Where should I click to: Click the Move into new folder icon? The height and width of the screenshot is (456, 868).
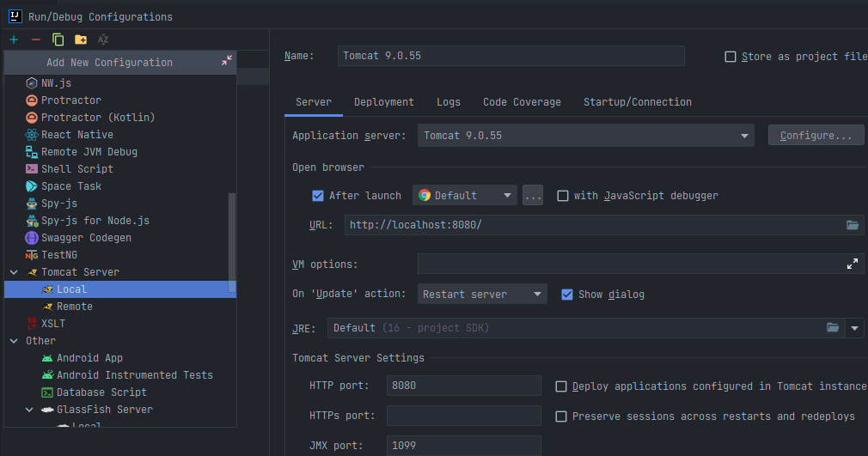tap(81, 40)
